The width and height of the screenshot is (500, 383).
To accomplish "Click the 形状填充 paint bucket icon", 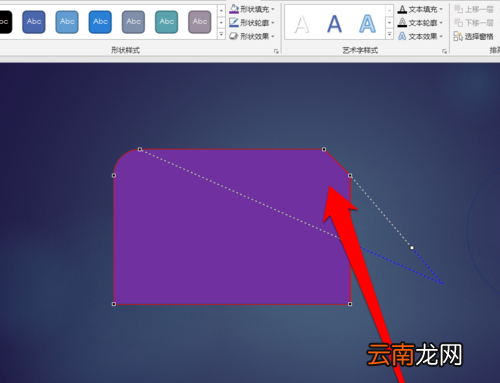I will (x=234, y=9).
